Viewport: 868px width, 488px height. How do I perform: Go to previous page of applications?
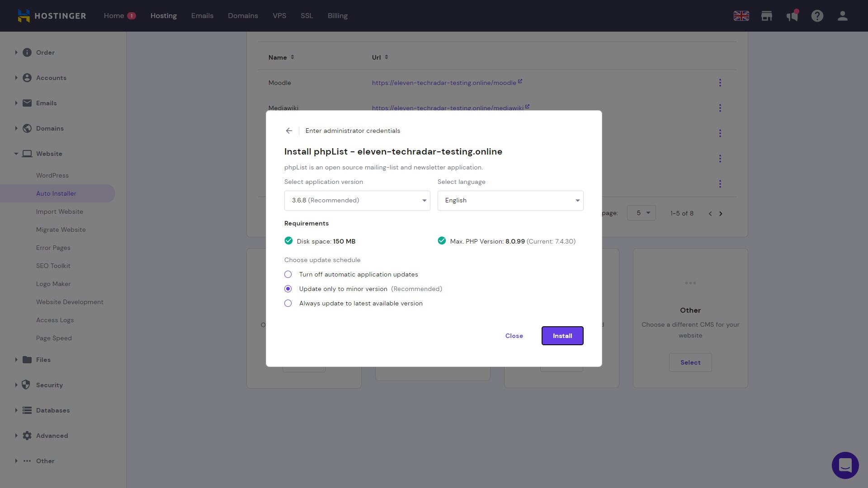710,214
